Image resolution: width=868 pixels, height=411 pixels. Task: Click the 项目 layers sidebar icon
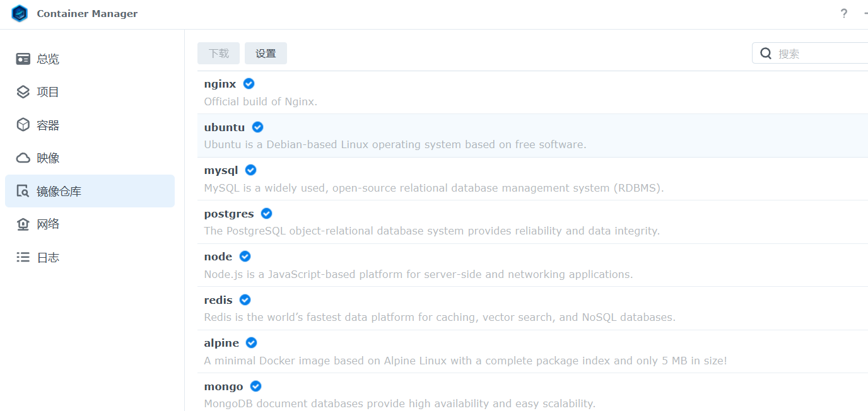coord(23,92)
